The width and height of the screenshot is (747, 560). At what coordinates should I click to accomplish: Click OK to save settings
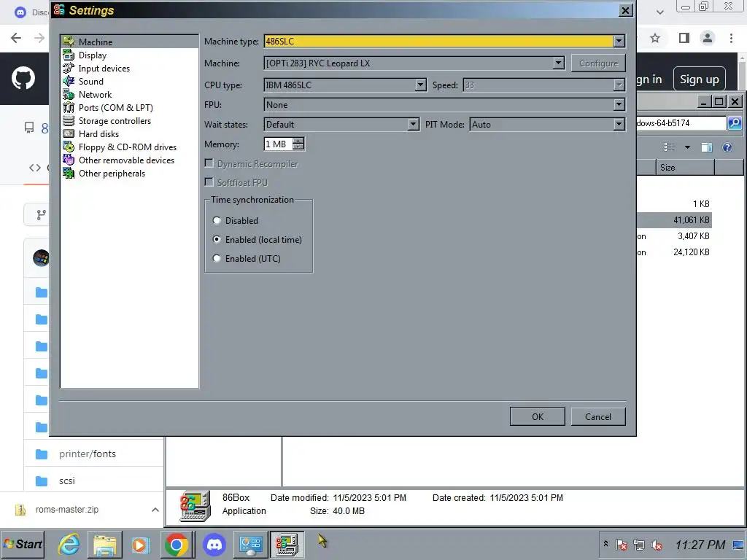[x=538, y=416]
